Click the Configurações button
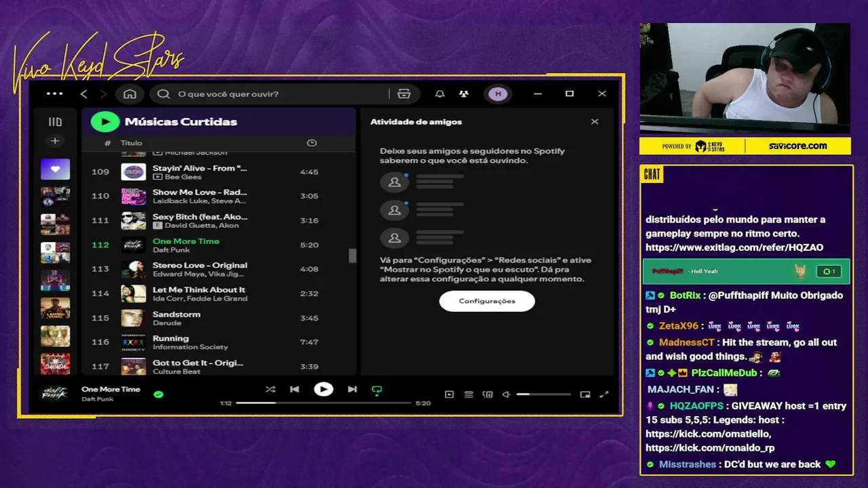Viewport: 868px width, 488px height. 487,301
